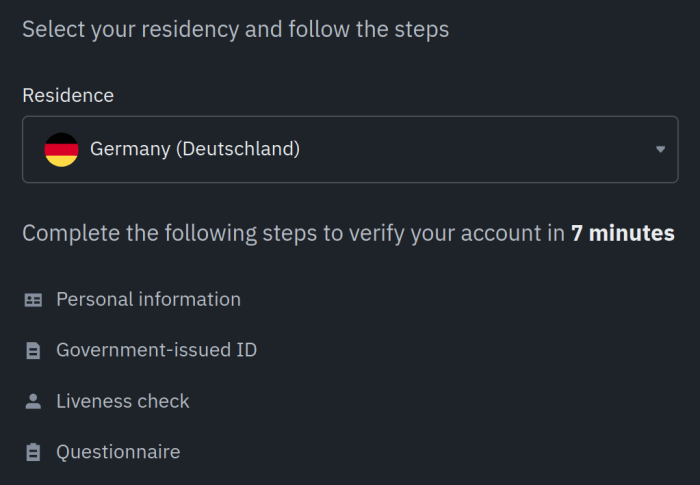Click the Residence field label
The height and width of the screenshot is (485, 700).
coord(68,96)
